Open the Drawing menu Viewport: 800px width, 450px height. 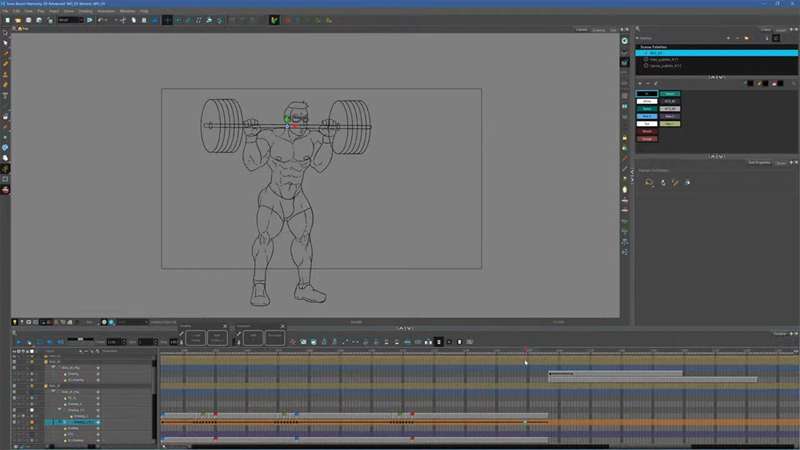(x=85, y=11)
